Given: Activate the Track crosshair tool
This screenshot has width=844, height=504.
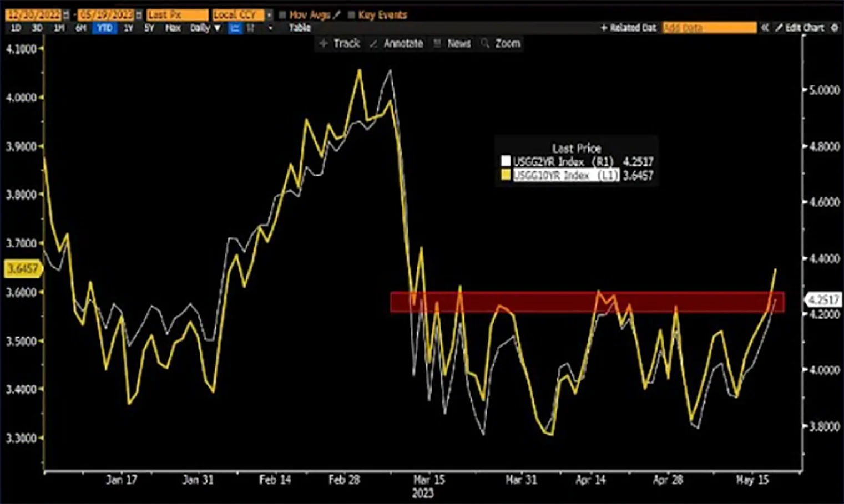Looking at the screenshot, I should click(340, 43).
